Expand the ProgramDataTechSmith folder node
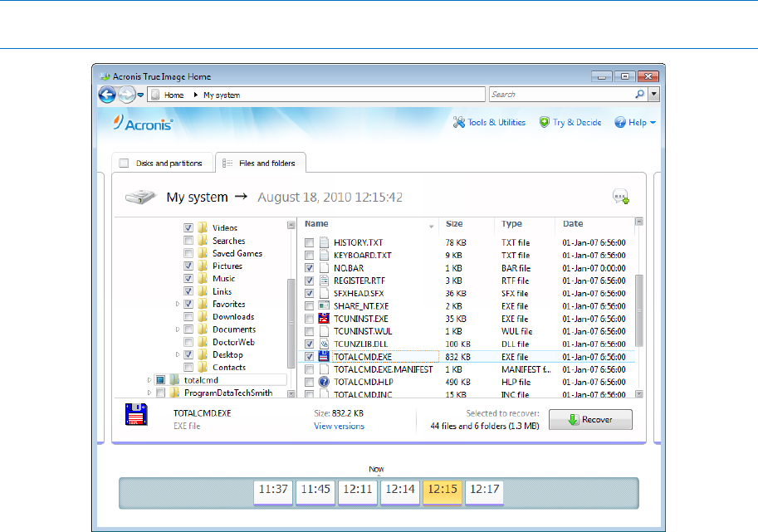Screen dimensions: 758x532 [149, 393]
